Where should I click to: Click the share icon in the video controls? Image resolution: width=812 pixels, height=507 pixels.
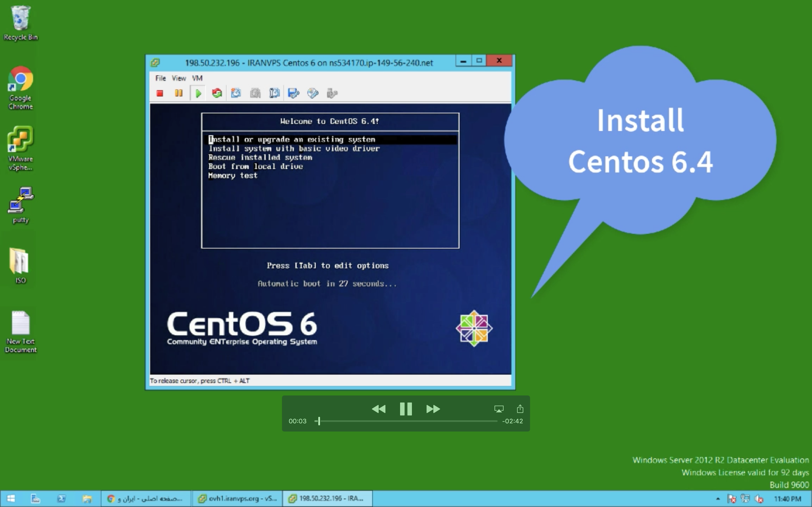click(x=520, y=409)
